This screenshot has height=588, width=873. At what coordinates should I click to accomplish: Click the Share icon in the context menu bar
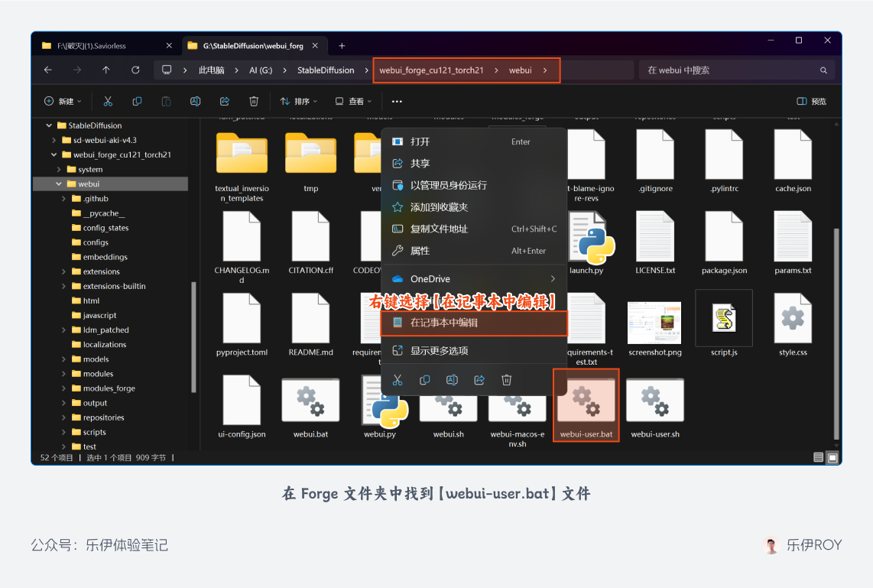pos(479,379)
